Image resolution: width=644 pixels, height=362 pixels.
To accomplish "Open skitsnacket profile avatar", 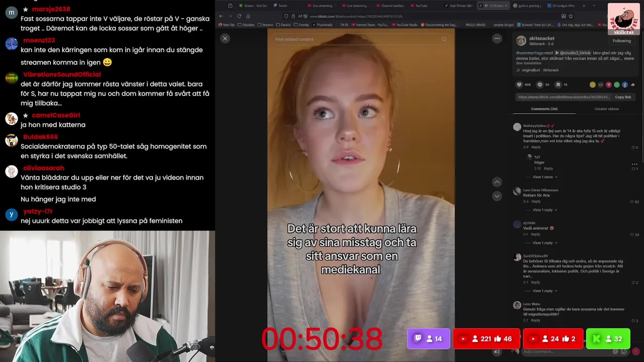I will pos(521,41).
